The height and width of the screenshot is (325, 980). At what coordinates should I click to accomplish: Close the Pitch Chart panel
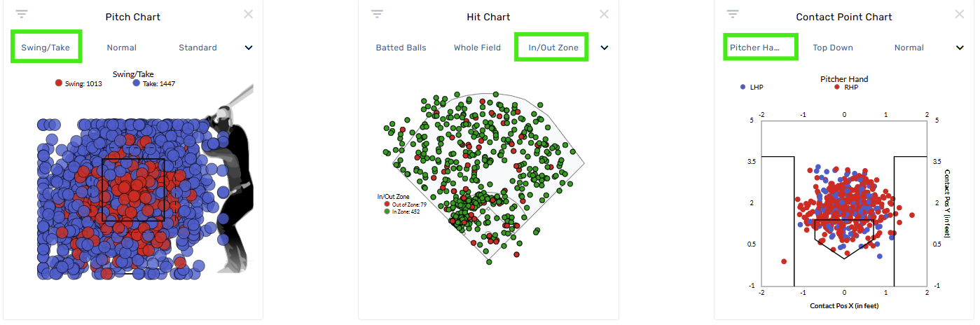click(248, 14)
